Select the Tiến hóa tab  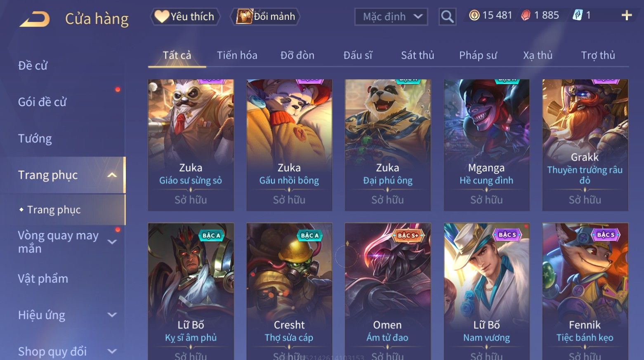(x=237, y=55)
